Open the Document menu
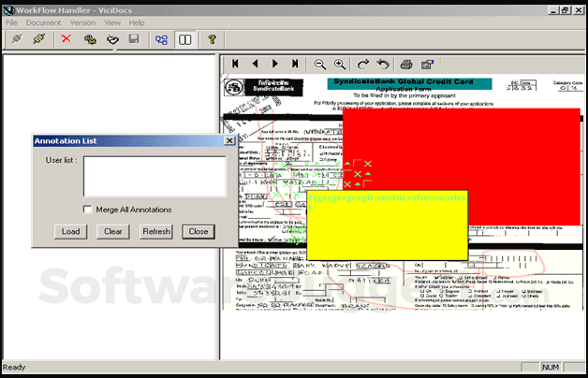 tap(43, 22)
